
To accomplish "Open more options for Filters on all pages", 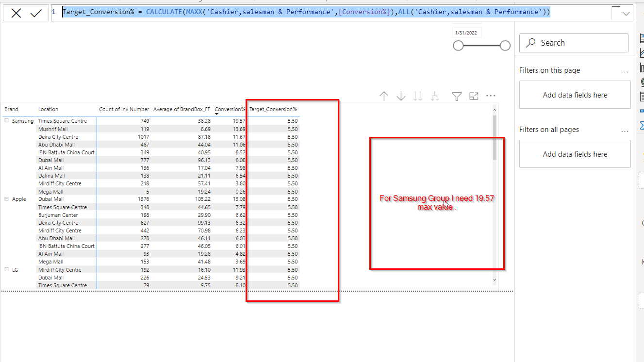I will tap(625, 131).
